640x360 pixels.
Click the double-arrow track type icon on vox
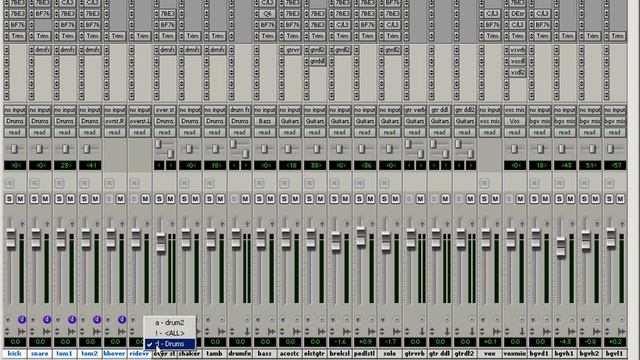[497, 331]
